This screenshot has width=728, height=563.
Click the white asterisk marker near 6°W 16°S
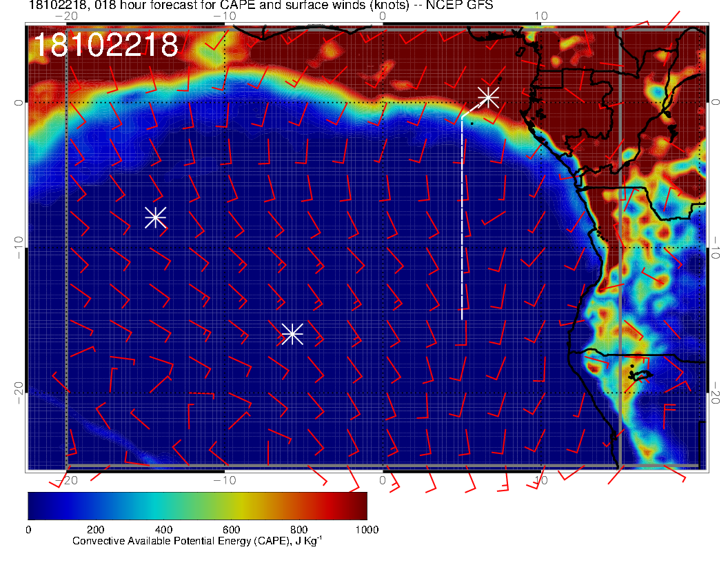pos(292,334)
